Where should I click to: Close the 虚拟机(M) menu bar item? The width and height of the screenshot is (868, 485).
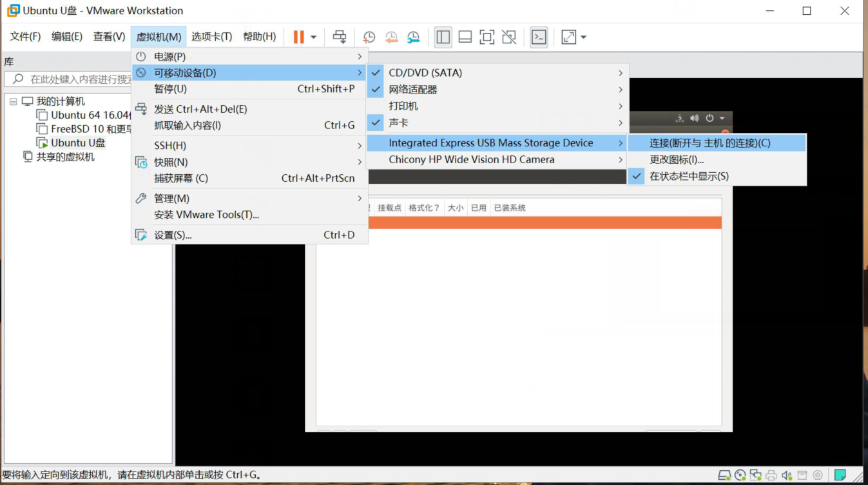point(159,37)
